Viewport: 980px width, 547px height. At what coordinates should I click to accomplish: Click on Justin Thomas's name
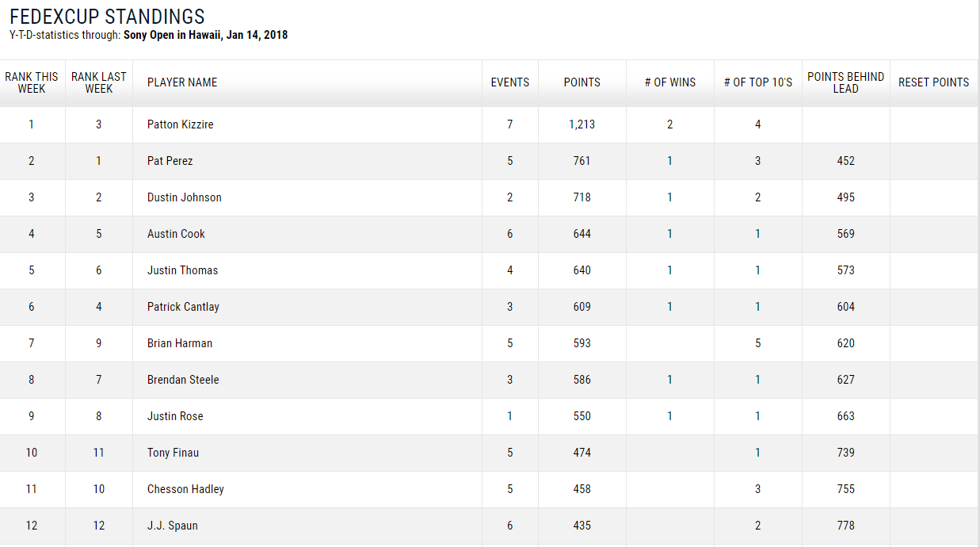click(182, 270)
